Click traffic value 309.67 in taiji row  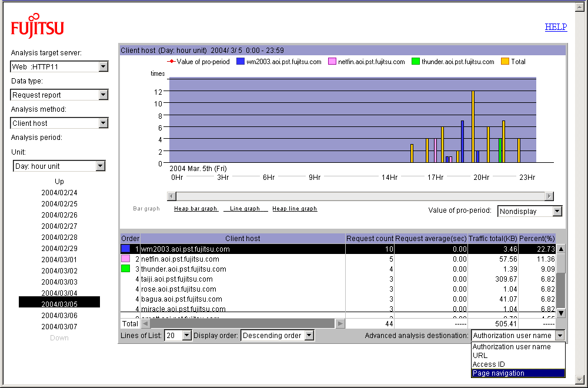click(x=506, y=279)
